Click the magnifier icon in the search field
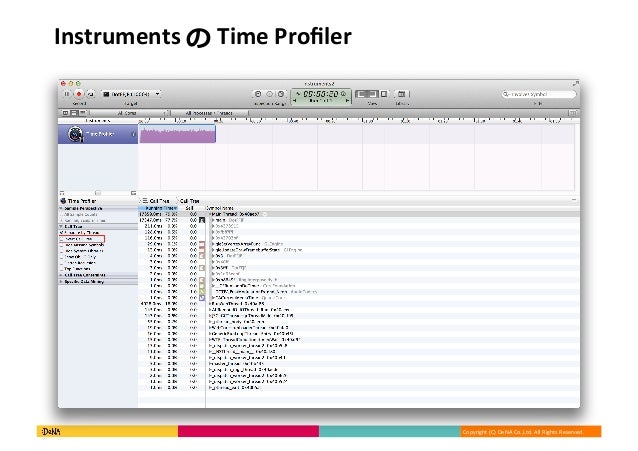Screen dimensions: 638x451 (x=506, y=94)
